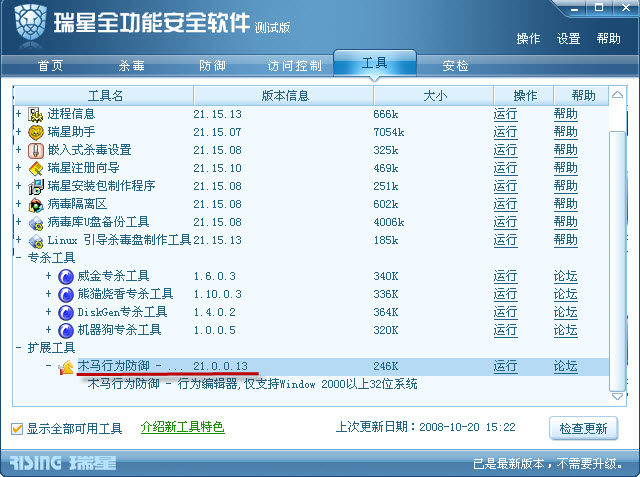Viewport: 640px width, 477px height.
Task: Click the 病毒库U盘备份工具 icon
Action: 36,222
